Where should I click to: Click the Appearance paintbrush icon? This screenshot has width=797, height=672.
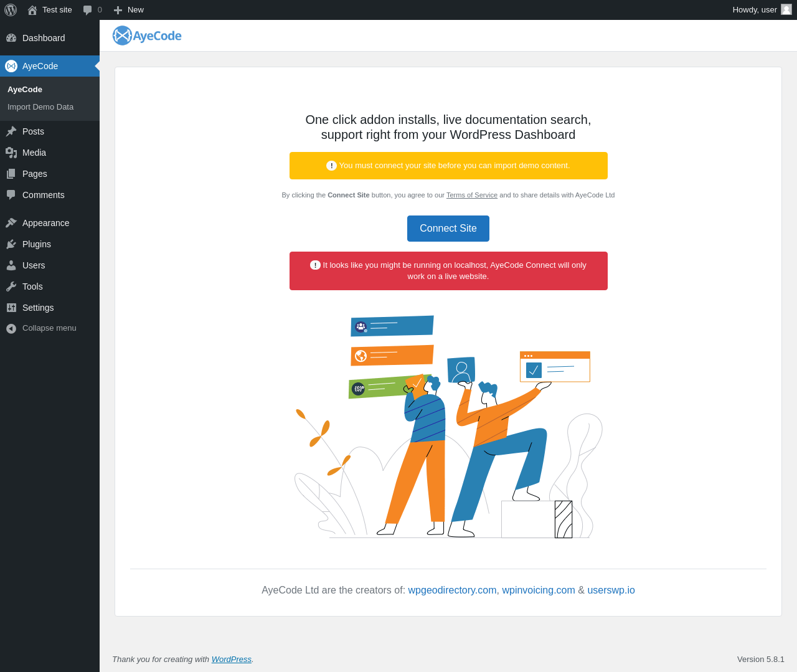coord(11,223)
